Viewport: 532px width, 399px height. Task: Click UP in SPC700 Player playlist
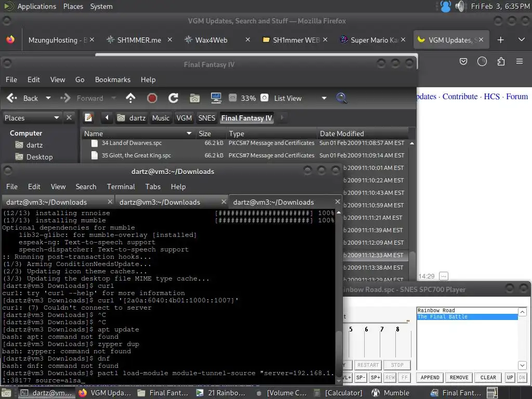pyautogui.click(x=510, y=377)
